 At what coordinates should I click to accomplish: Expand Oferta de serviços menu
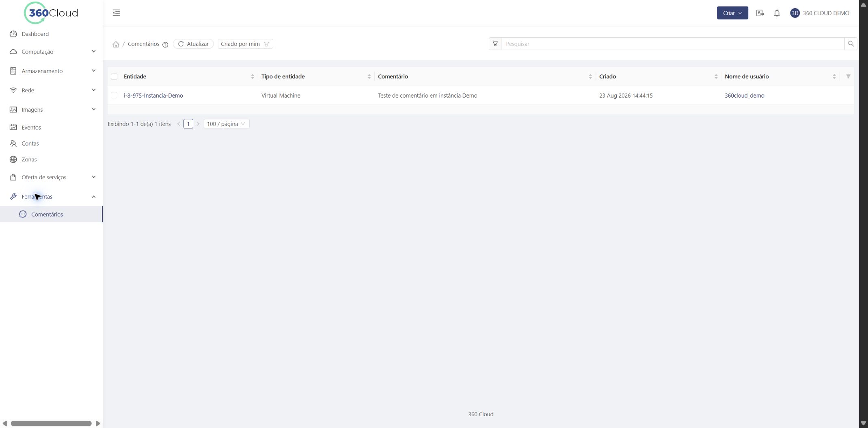pyautogui.click(x=51, y=177)
